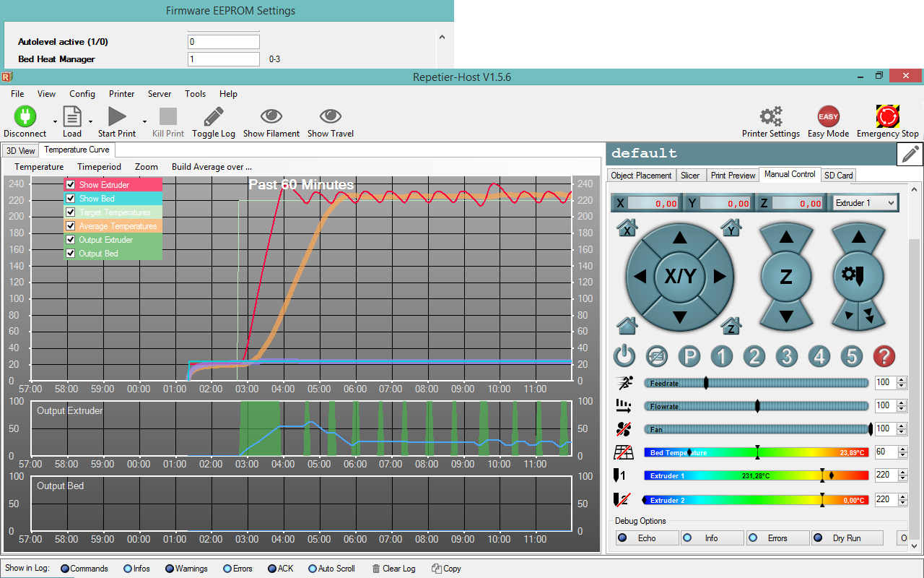924x578 pixels.
Task: Click the Emergency Stop icon
Action: coord(887,116)
